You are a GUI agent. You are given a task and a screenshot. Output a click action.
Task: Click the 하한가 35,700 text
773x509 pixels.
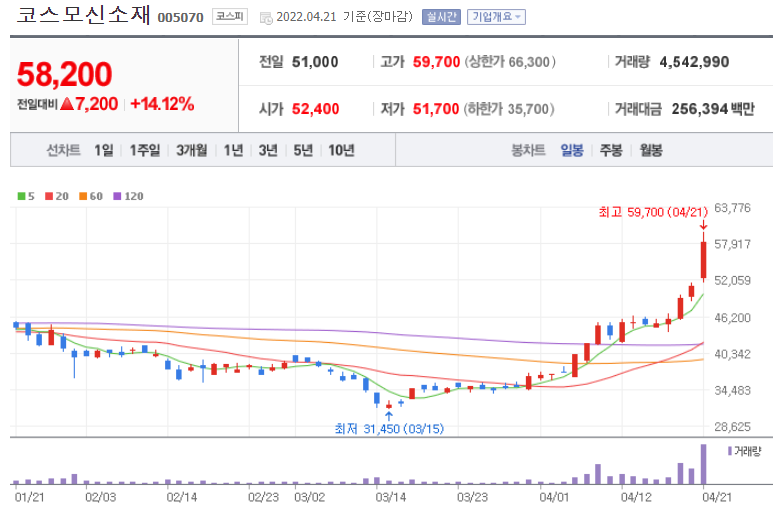(509, 109)
